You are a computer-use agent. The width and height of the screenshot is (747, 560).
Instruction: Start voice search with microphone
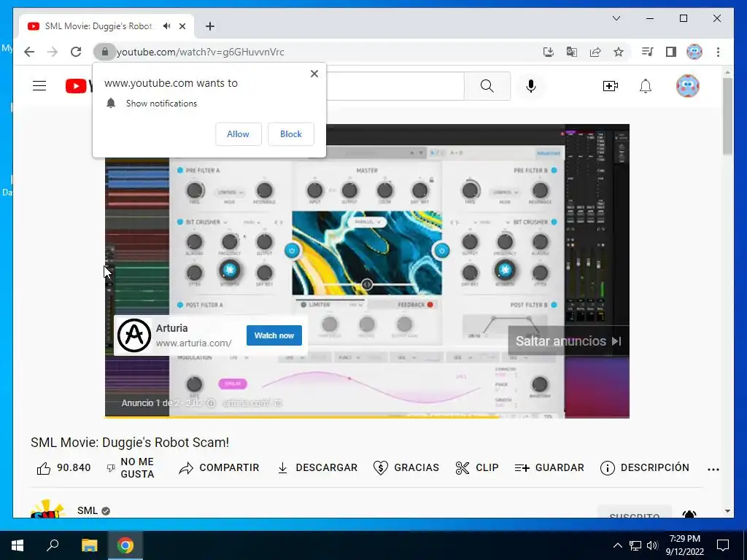(x=531, y=86)
